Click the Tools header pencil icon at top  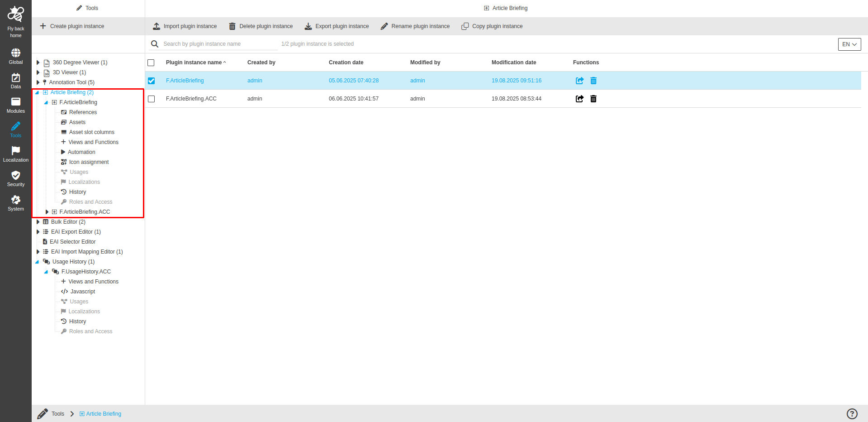tap(79, 8)
